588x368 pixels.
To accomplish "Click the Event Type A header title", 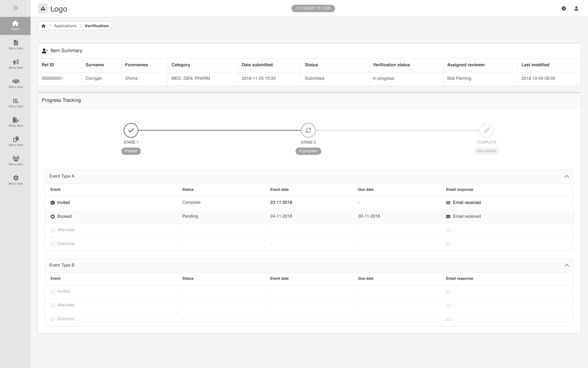I will [62, 176].
